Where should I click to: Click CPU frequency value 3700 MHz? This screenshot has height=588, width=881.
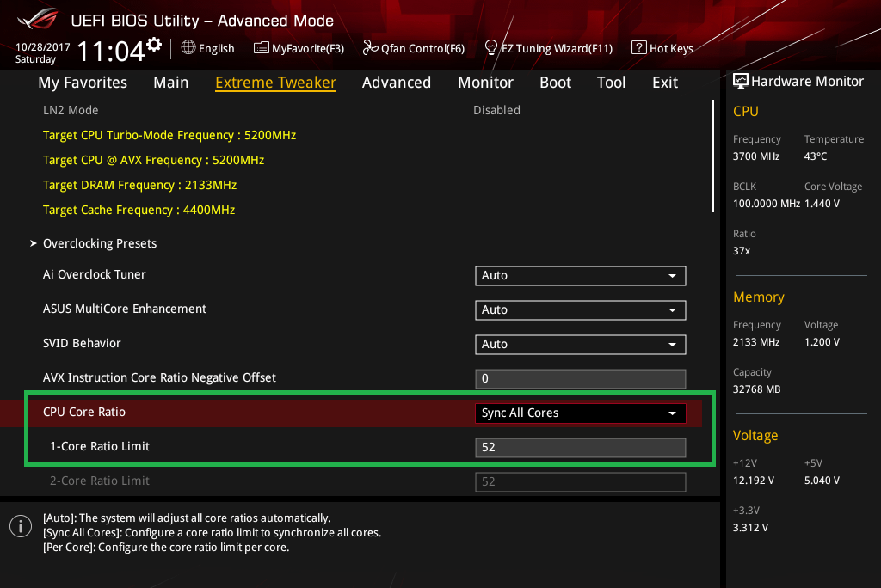point(756,156)
